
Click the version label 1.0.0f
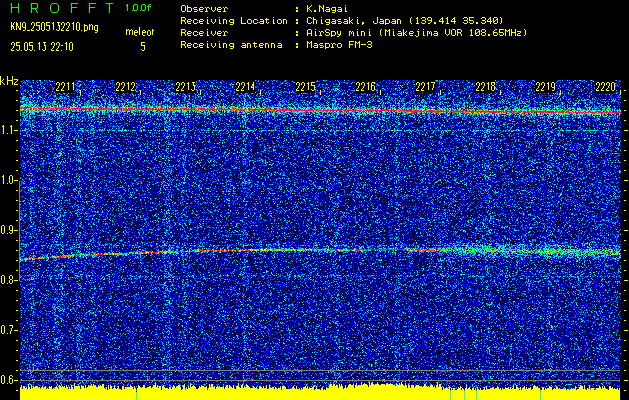click(x=138, y=8)
